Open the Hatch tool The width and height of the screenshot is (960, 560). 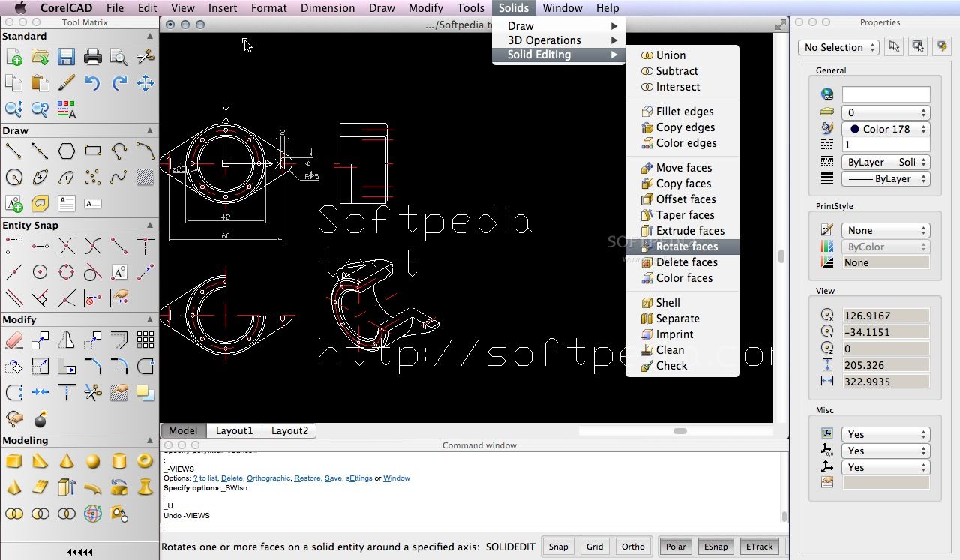tap(145, 177)
